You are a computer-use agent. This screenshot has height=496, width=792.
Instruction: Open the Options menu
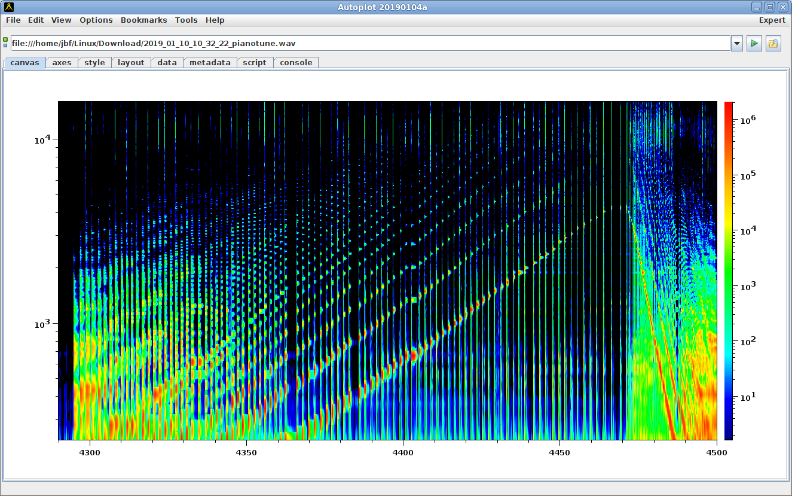pos(96,20)
